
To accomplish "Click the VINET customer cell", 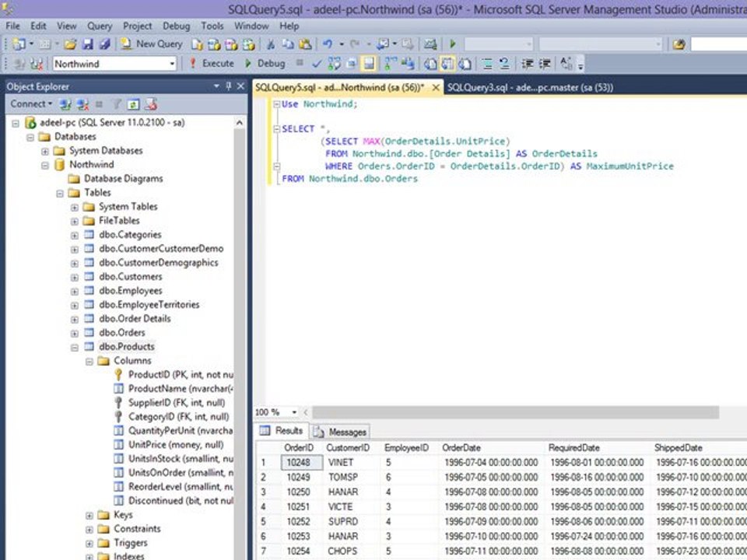I will 341,462.
